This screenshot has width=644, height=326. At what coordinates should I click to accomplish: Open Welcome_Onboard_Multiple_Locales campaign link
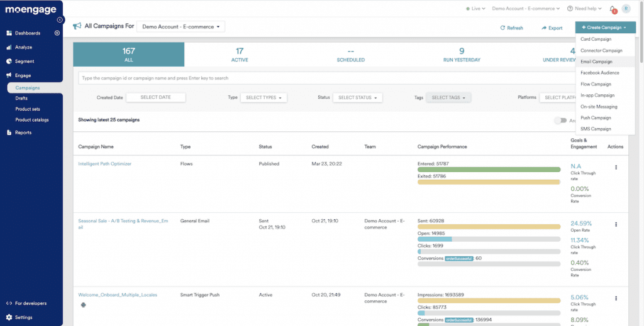(118, 295)
